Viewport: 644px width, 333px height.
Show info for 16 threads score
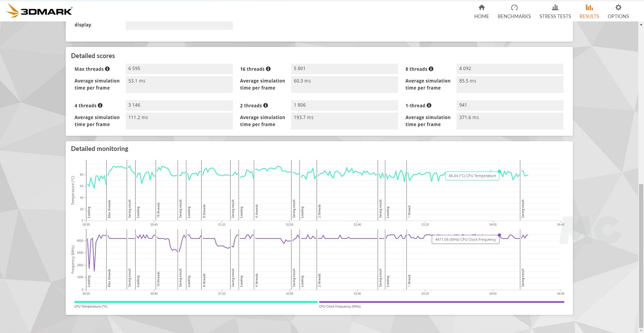268,69
